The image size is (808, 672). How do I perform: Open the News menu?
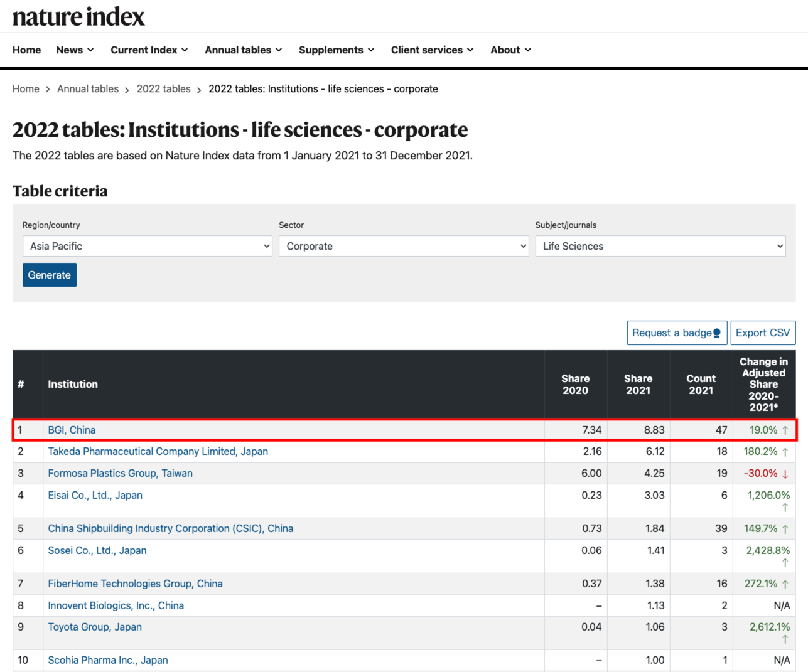click(x=75, y=50)
